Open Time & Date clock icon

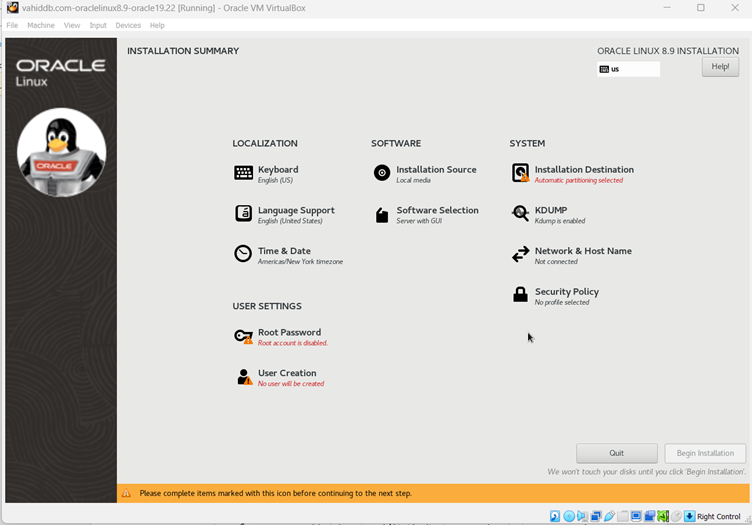(x=243, y=254)
